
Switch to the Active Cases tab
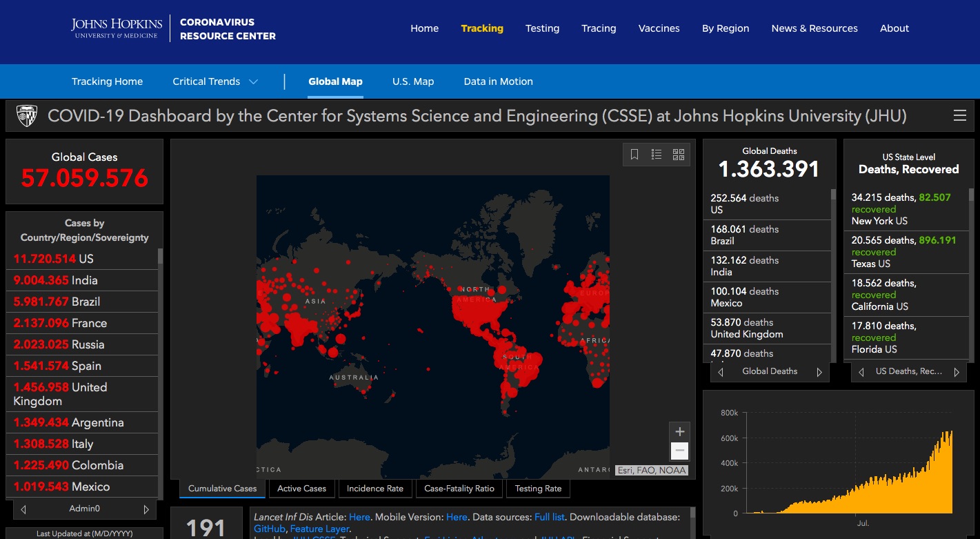(x=301, y=489)
